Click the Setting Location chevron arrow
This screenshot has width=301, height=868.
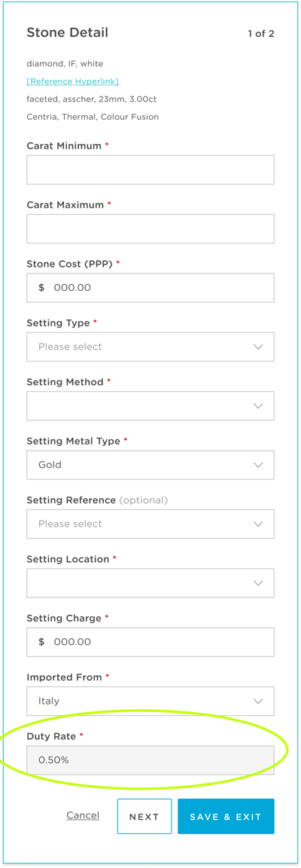click(x=258, y=583)
